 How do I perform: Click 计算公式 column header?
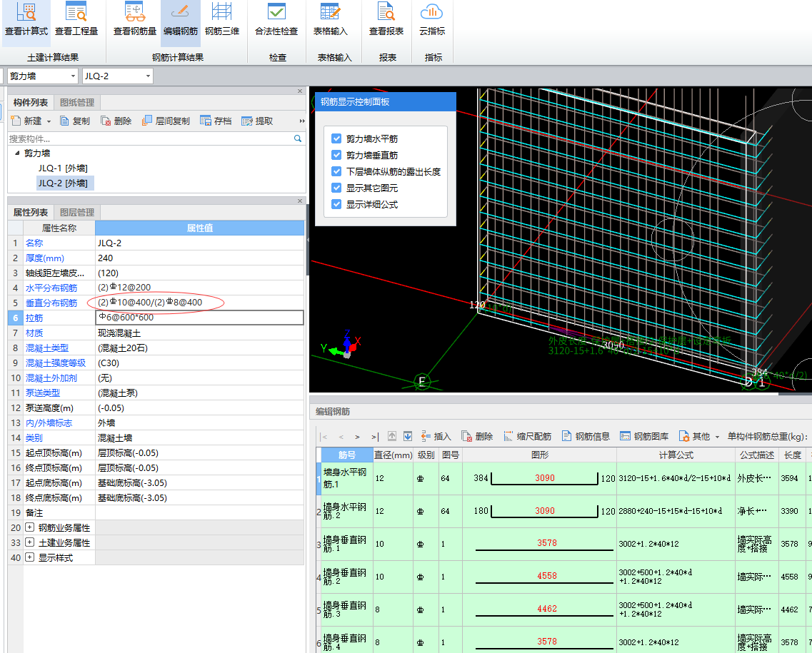[676, 455]
